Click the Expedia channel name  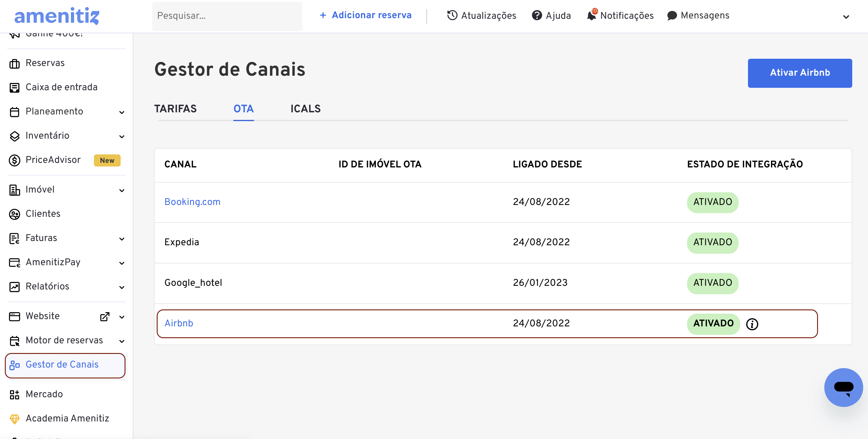click(182, 243)
